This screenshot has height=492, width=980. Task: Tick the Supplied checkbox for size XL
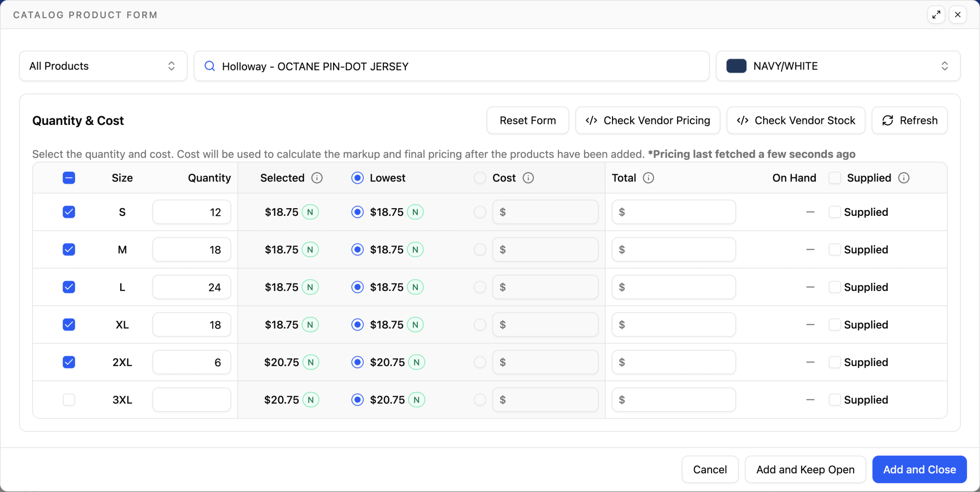(835, 324)
